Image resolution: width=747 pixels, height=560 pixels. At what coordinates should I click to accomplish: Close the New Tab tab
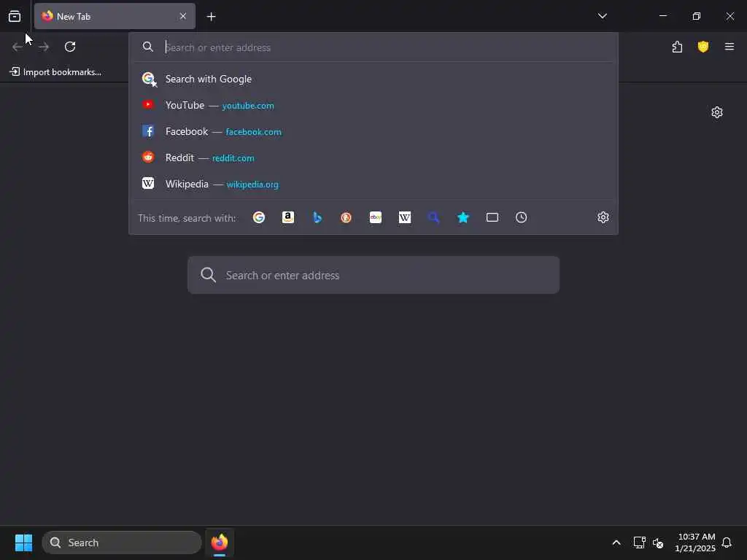(x=183, y=16)
